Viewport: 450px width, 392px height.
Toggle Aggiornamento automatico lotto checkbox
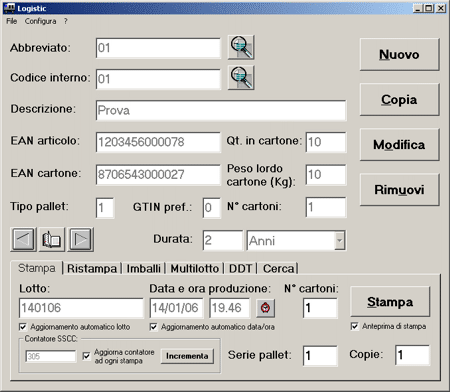coord(23,327)
